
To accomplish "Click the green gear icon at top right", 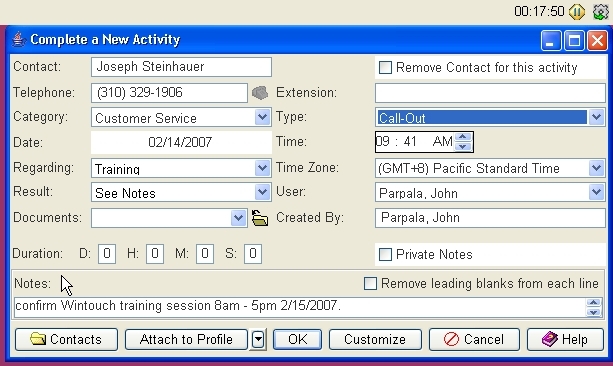I will [x=600, y=12].
